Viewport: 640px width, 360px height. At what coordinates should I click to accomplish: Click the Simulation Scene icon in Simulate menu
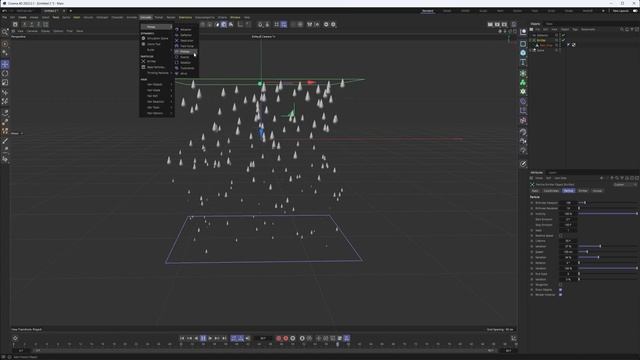coord(143,38)
